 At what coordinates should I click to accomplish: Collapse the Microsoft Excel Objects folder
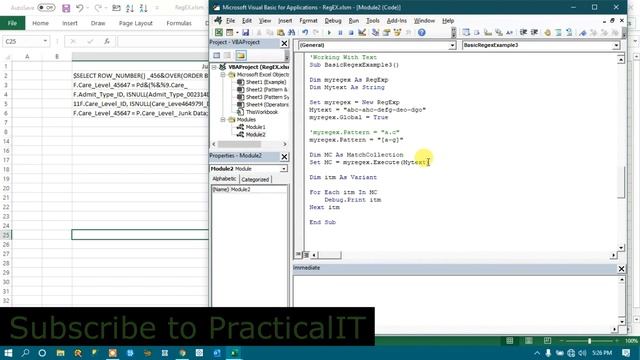[x=223, y=75]
